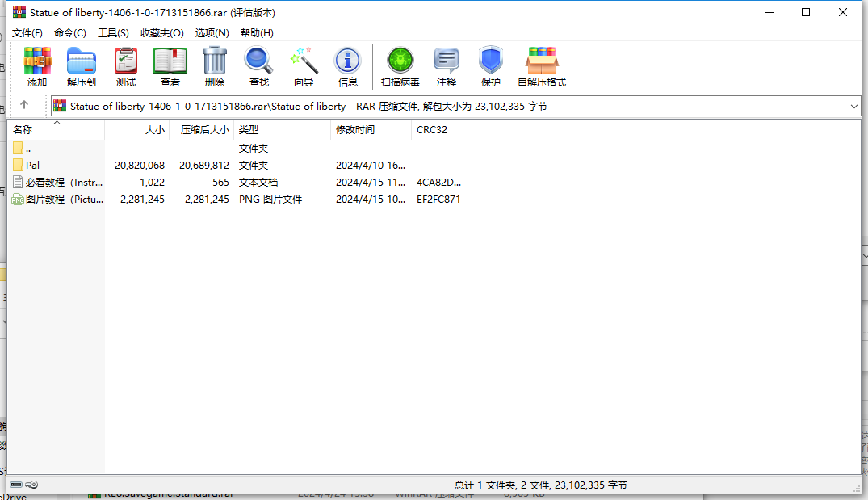The image size is (868, 500).
Task: Open the Tools (工具) menu
Action: [114, 32]
